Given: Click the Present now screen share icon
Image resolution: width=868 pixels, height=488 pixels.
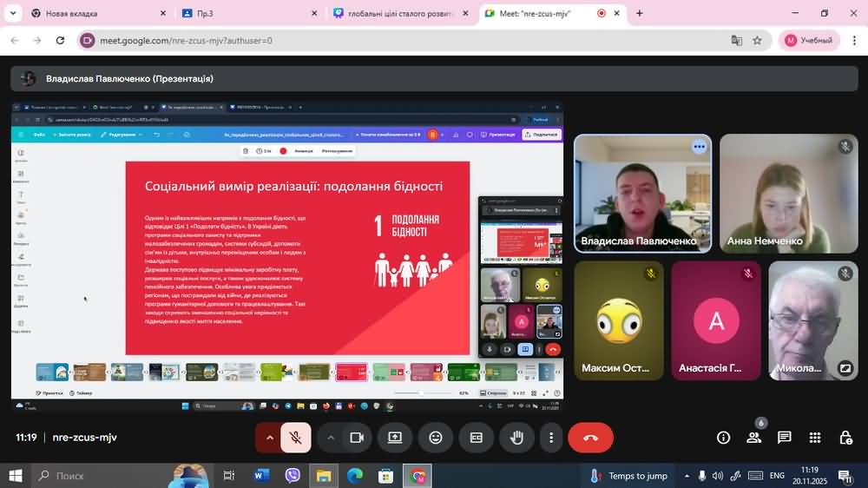Looking at the screenshot, I should tap(395, 438).
